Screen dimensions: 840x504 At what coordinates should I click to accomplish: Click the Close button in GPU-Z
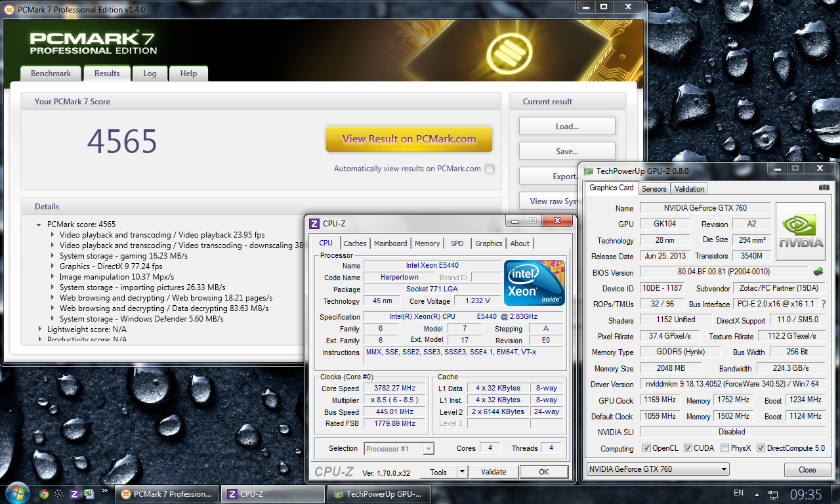coord(807,470)
